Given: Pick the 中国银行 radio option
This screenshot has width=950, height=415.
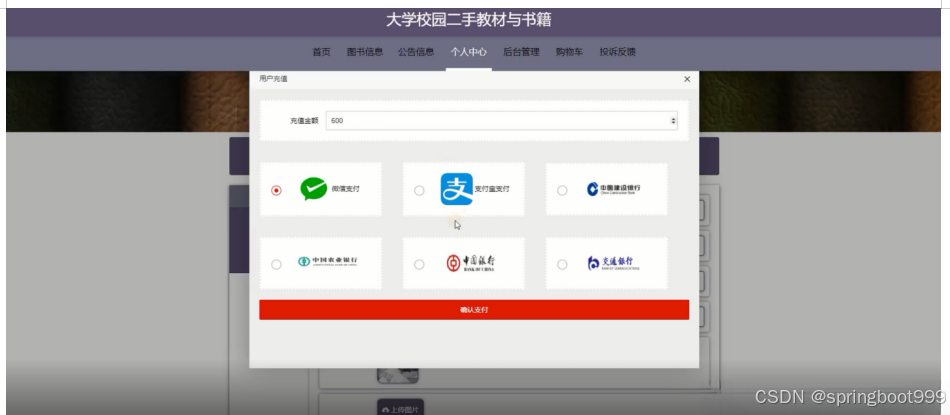Looking at the screenshot, I should pyautogui.click(x=419, y=264).
